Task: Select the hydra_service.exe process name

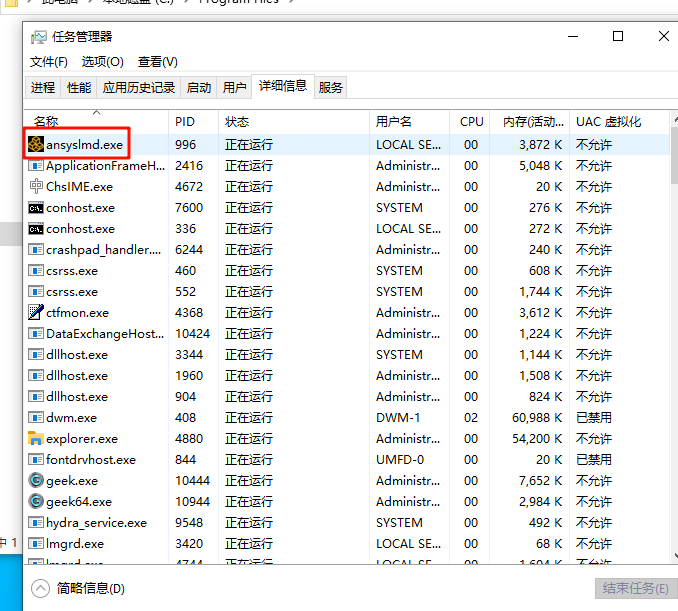Action: 96,522
